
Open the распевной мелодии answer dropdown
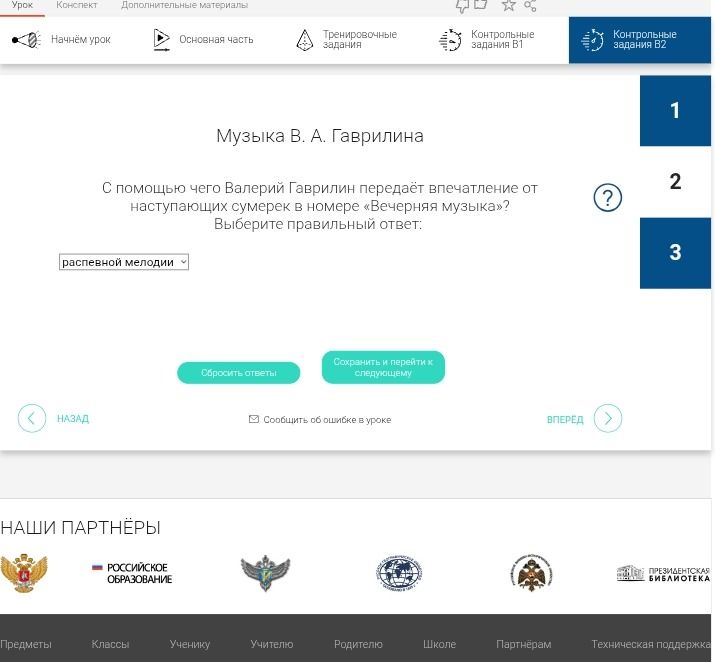point(124,262)
